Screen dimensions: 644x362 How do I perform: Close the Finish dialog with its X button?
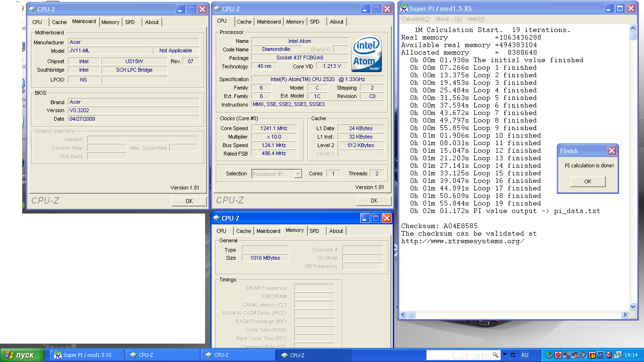pyautogui.click(x=611, y=151)
